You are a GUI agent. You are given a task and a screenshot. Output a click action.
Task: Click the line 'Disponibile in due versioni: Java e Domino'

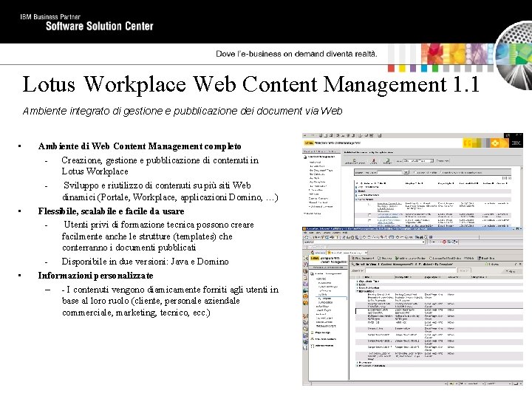(x=146, y=262)
